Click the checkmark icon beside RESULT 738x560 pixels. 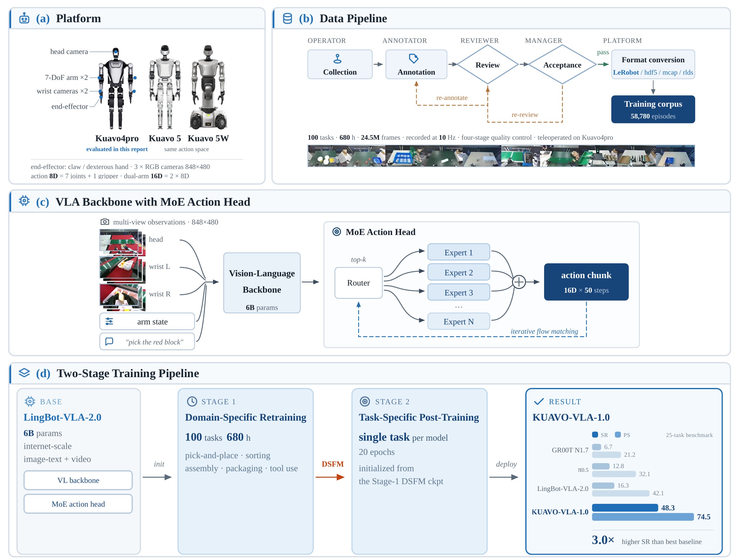pos(539,401)
